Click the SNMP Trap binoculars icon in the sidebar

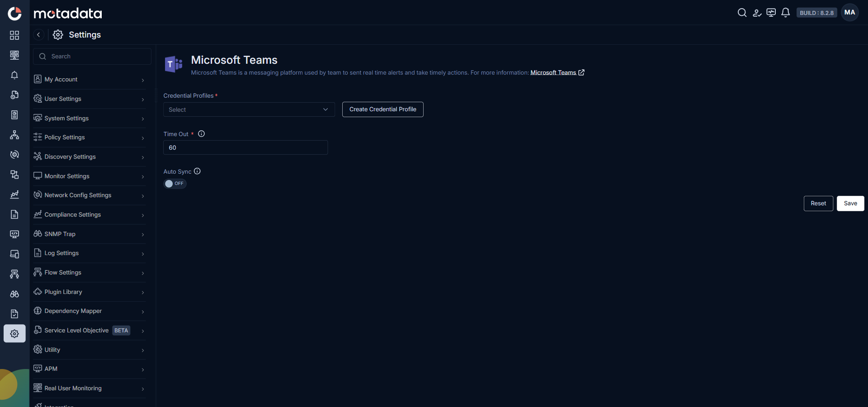pyautogui.click(x=38, y=234)
